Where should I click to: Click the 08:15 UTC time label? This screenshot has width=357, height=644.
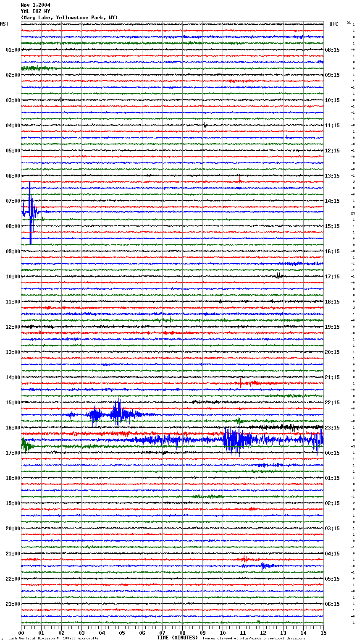point(332,50)
